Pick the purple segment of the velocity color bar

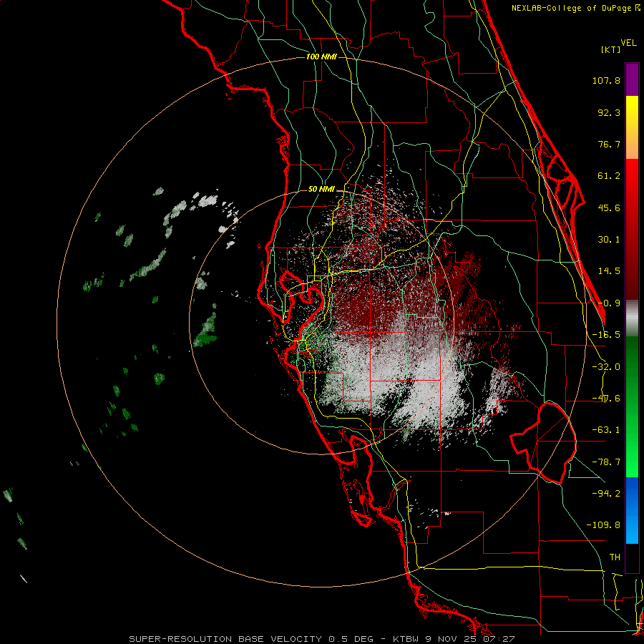pos(632,79)
